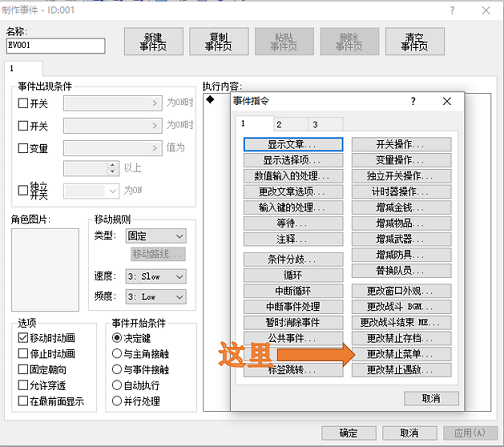Click the 注释 command button
The width and height of the screenshot is (504, 447).
[293, 239]
